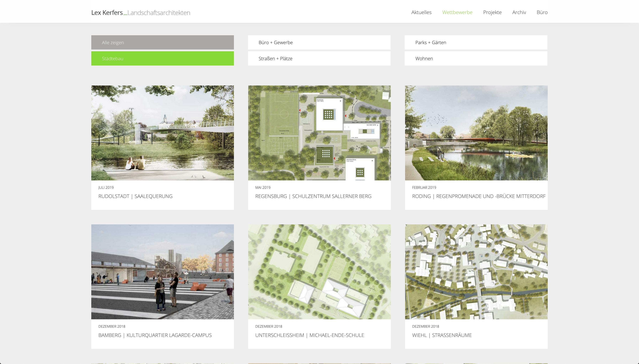Open the Archiv navigation link
This screenshot has width=639, height=364.
(519, 12)
